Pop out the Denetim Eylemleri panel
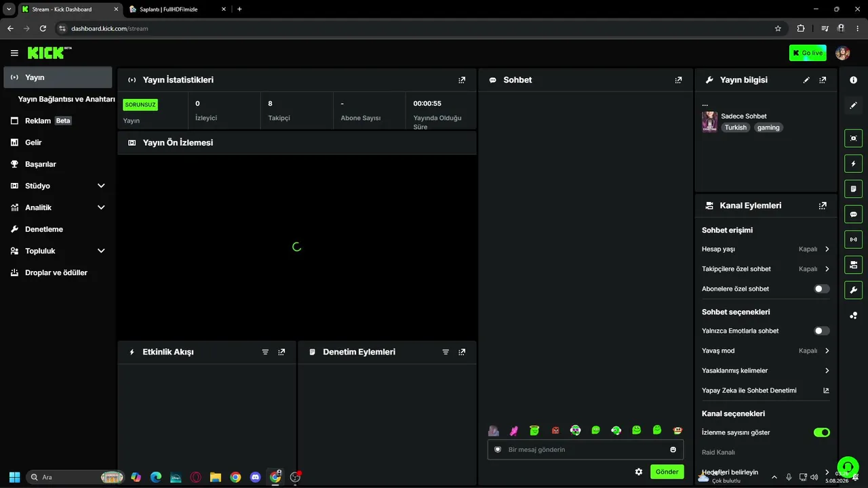The width and height of the screenshot is (868, 488). [462, 352]
